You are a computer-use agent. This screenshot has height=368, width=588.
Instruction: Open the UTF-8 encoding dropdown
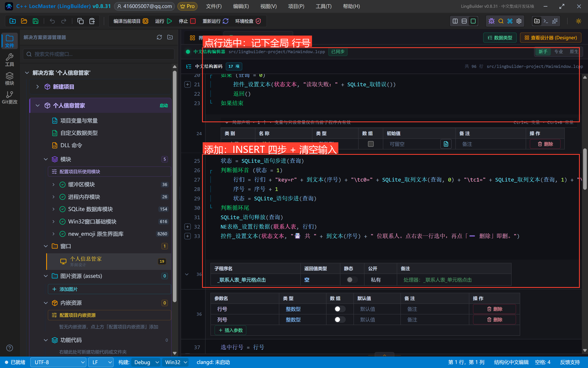(58, 362)
